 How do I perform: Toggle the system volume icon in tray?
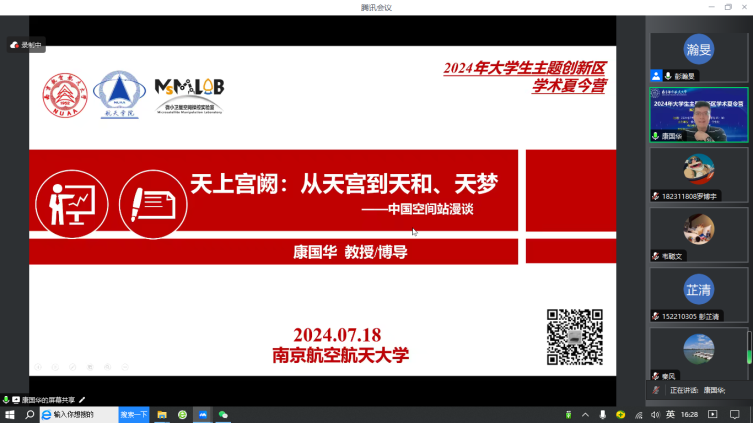point(655,414)
